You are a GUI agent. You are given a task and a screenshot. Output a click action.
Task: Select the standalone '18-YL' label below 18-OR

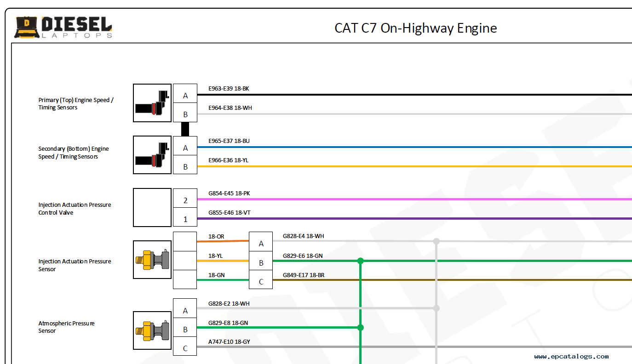click(216, 256)
